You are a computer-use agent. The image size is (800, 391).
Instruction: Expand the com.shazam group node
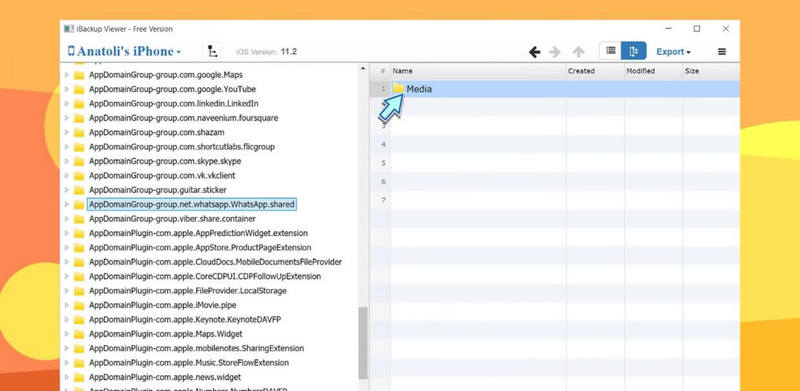tap(66, 132)
